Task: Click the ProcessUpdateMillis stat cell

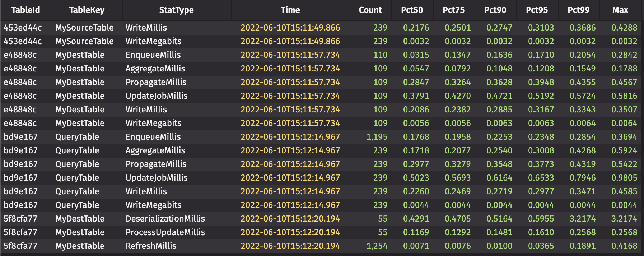Action: [x=165, y=232]
